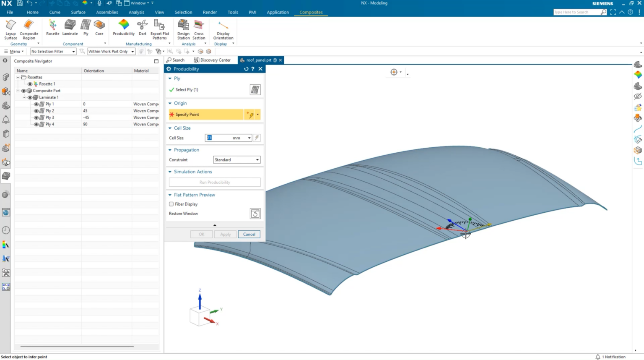
Task: Hide Ply 2 in the Composite Navigator
Action: click(36, 110)
